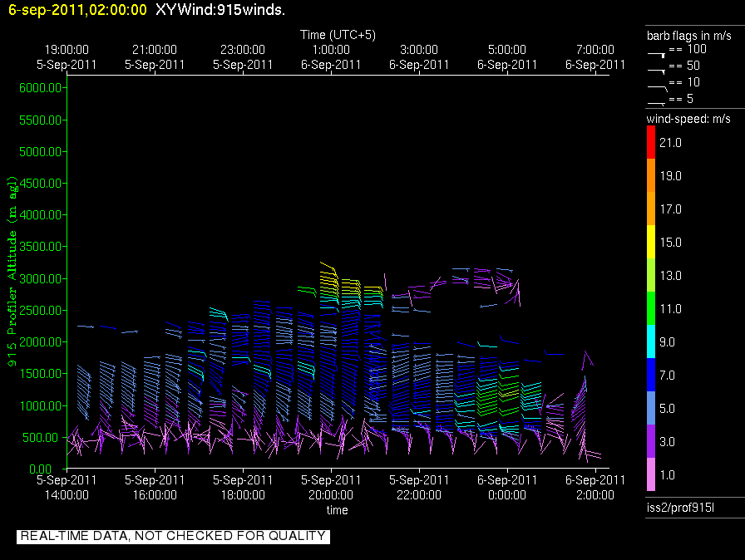Click the '5-Sep-2011 18:00:00' bottom axis tick
Viewport: 745px width, 560px height.
[x=243, y=488]
